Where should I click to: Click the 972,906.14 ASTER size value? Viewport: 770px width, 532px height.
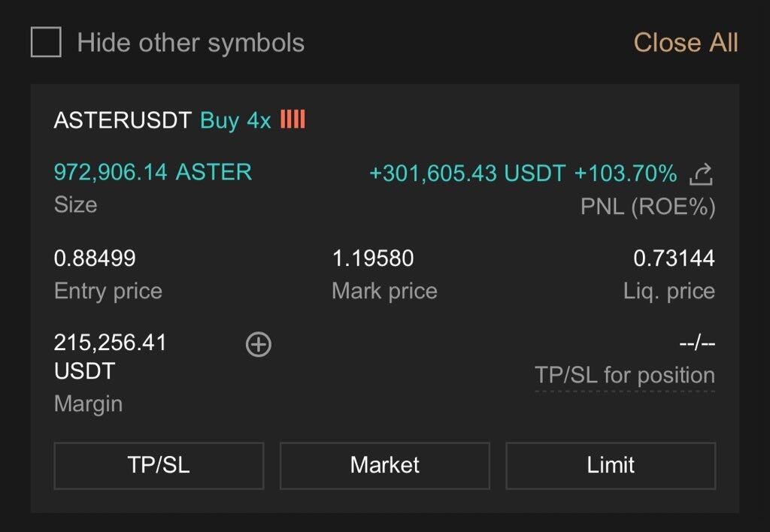153,172
